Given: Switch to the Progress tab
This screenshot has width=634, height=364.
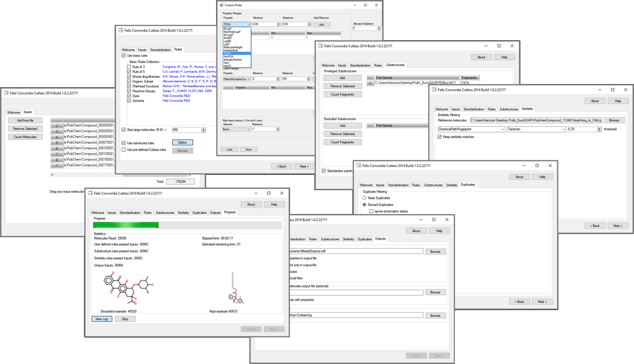Looking at the screenshot, I should [230, 212].
